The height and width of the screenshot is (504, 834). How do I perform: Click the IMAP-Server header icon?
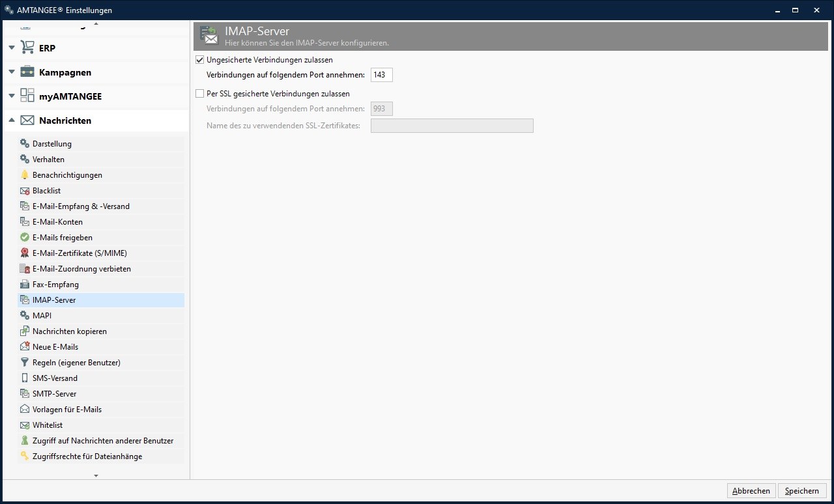pyautogui.click(x=209, y=35)
